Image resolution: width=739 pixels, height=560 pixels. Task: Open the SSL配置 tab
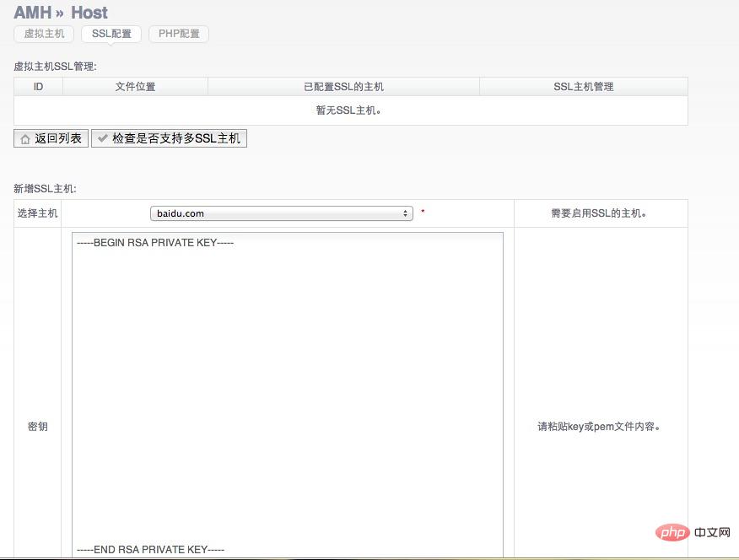111,34
